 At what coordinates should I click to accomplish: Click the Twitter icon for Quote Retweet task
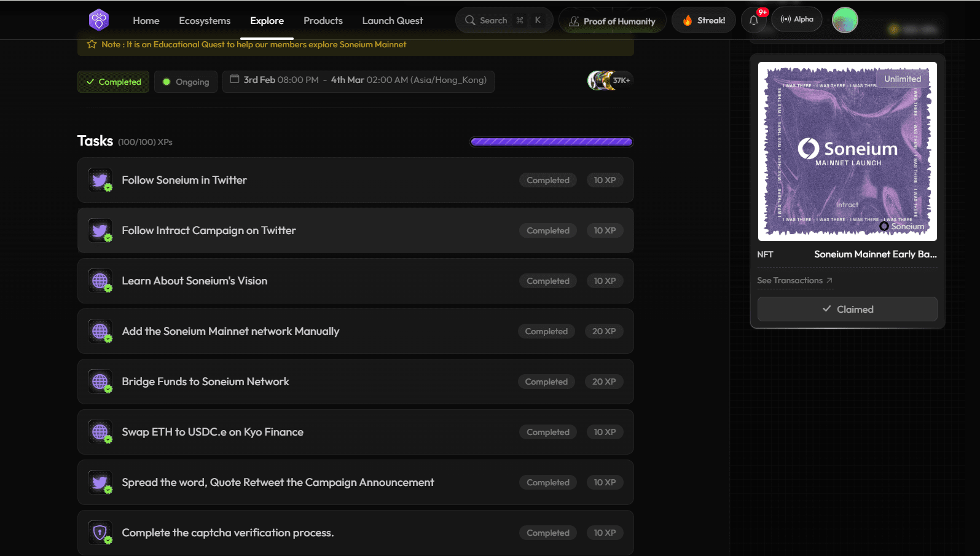point(100,482)
